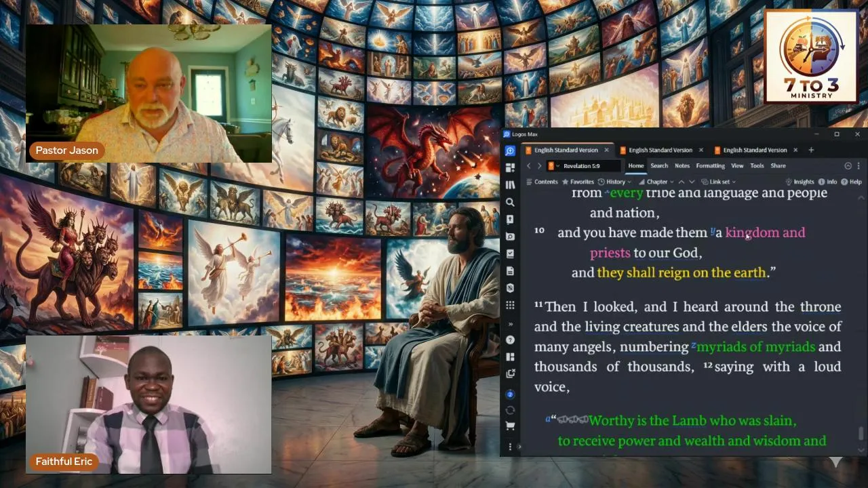Open the sidebar document page icon
The image size is (868, 488).
pos(510,271)
